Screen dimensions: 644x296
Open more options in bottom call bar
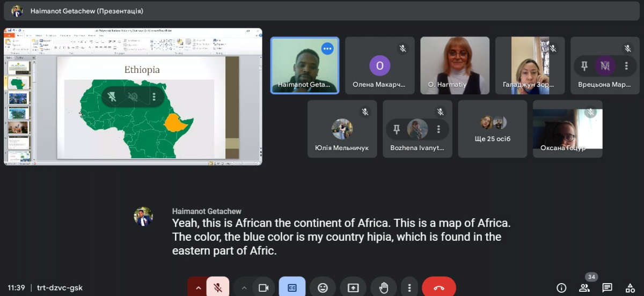pyautogui.click(x=409, y=288)
